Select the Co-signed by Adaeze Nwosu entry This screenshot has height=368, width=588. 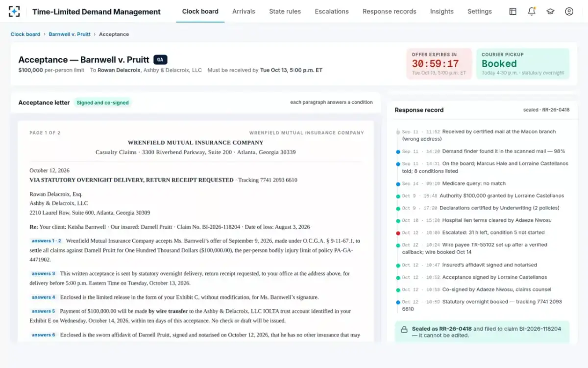[483, 289]
